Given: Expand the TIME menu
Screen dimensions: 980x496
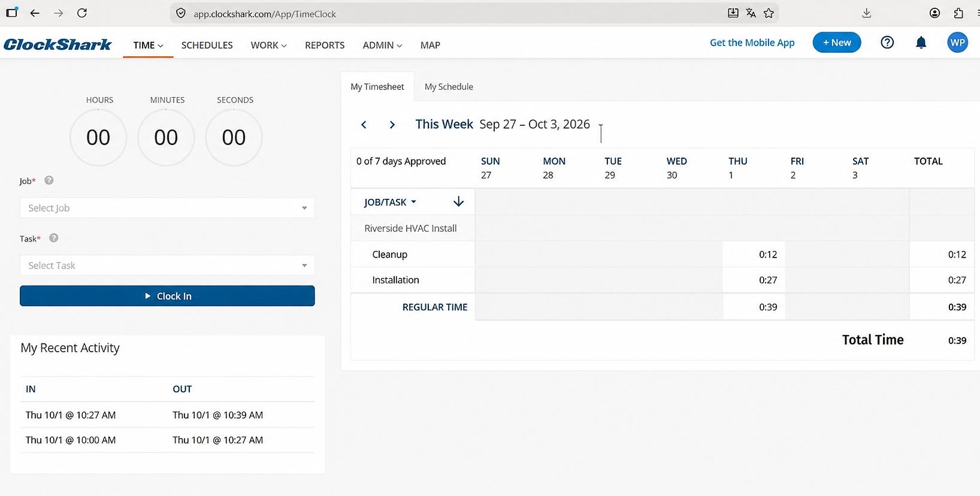Looking at the screenshot, I should point(148,46).
